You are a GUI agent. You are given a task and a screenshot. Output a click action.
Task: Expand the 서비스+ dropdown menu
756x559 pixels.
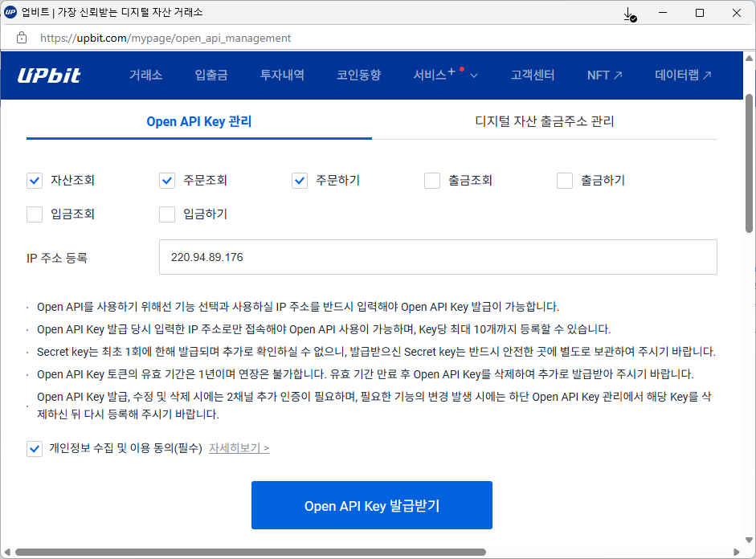[446, 75]
